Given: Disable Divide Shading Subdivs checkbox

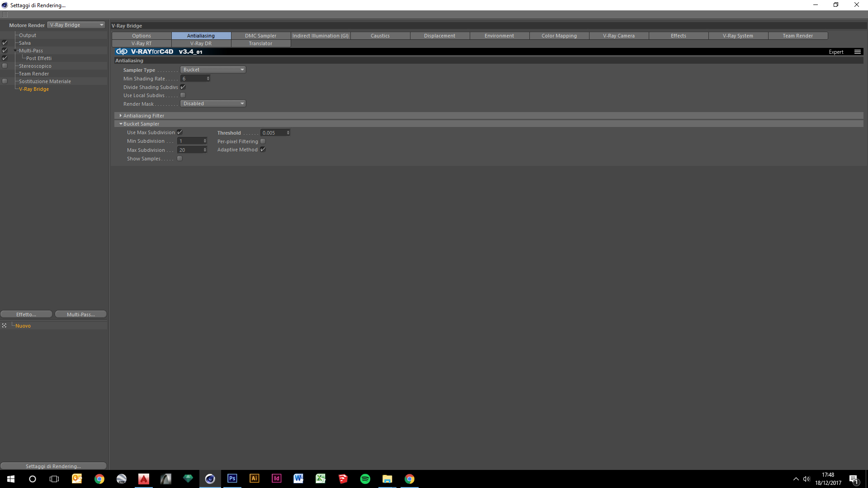Looking at the screenshot, I should point(183,87).
